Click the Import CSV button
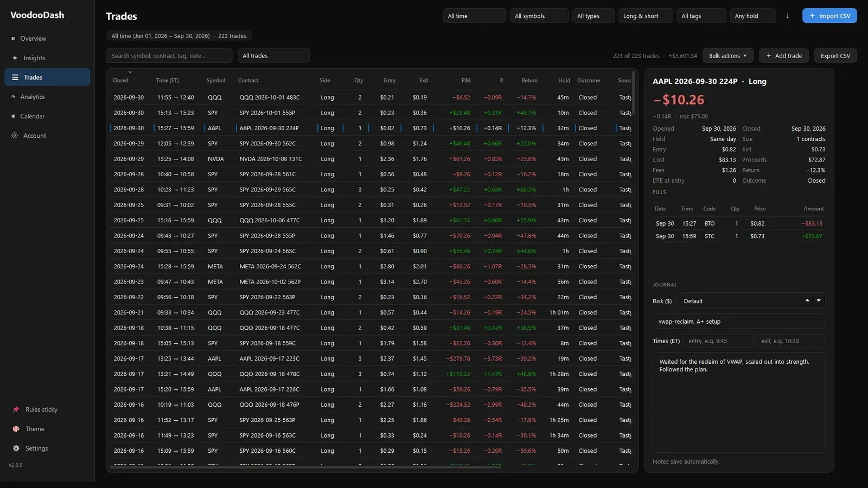The width and height of the screenshot is (868, 488). pyautogui.click(x=829, y=16)
